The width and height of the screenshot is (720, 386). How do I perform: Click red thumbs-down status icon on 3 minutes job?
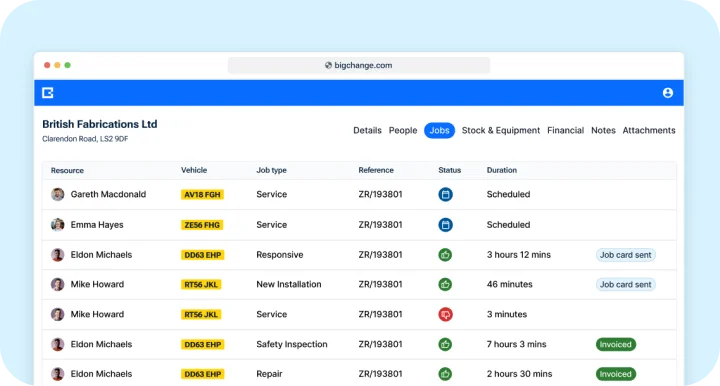[x=445, y=314]
